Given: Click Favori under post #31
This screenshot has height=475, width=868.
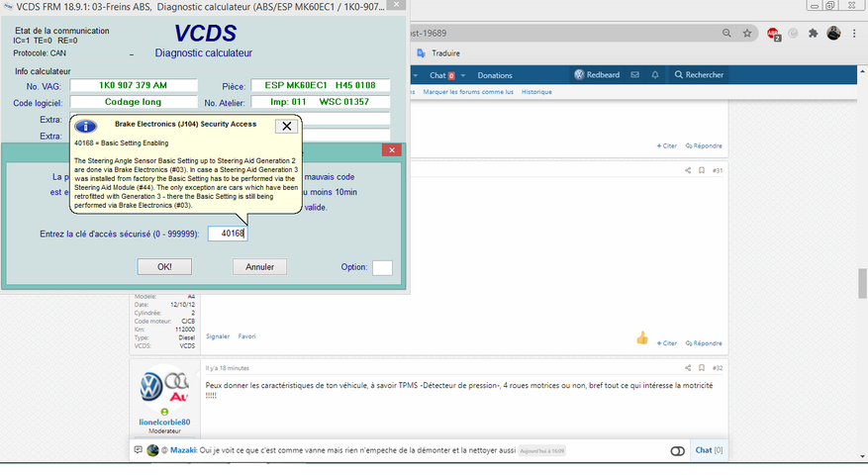Looking at the screenshot, I should 246,336.
